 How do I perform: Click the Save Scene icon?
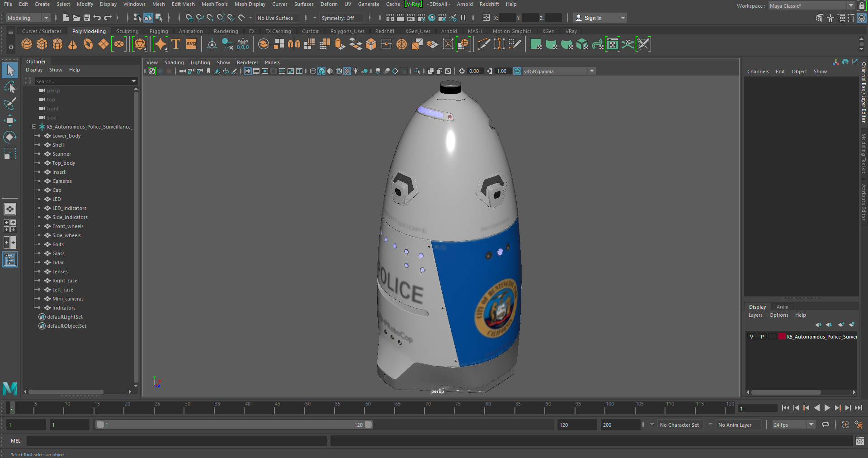86,18
